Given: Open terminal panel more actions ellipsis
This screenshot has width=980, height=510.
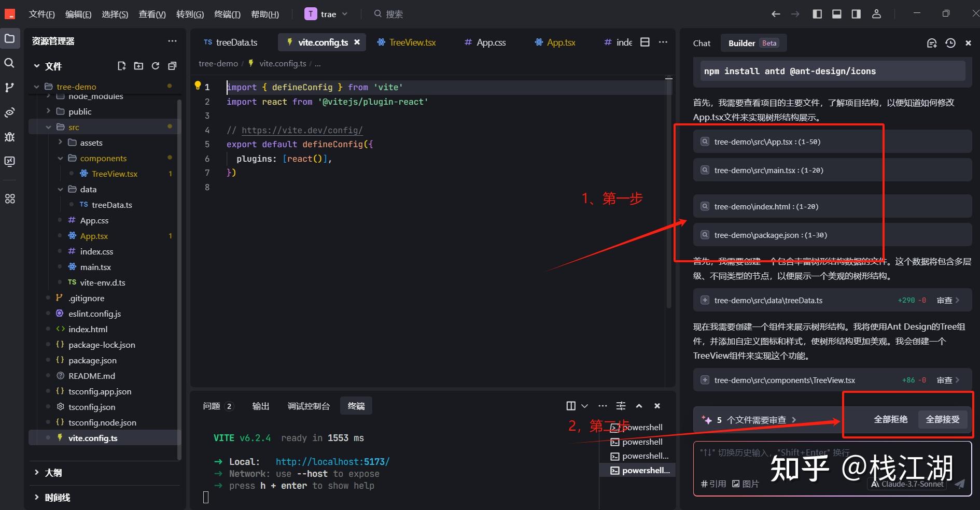Looking at the screenshot, I should click(603, 406).
